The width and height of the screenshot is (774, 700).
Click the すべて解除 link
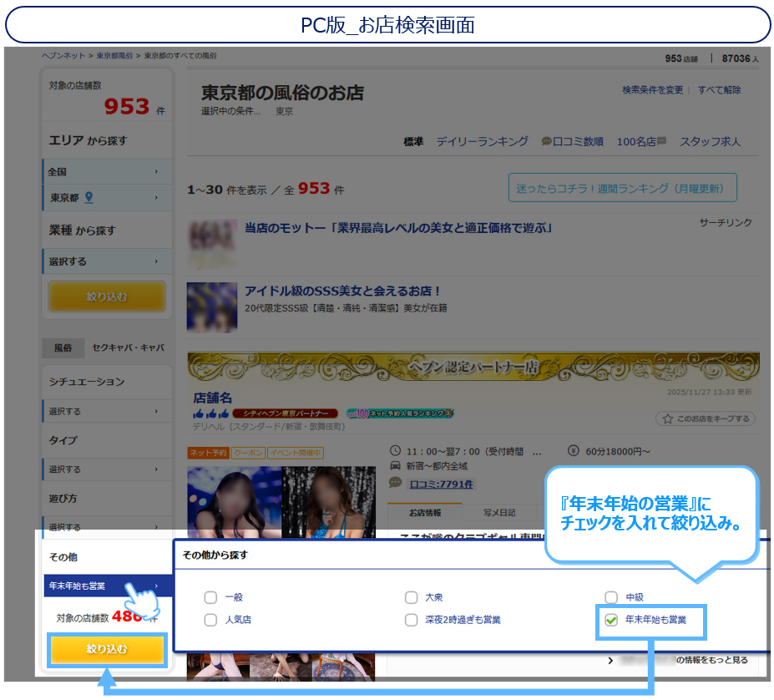click(719, 90)
